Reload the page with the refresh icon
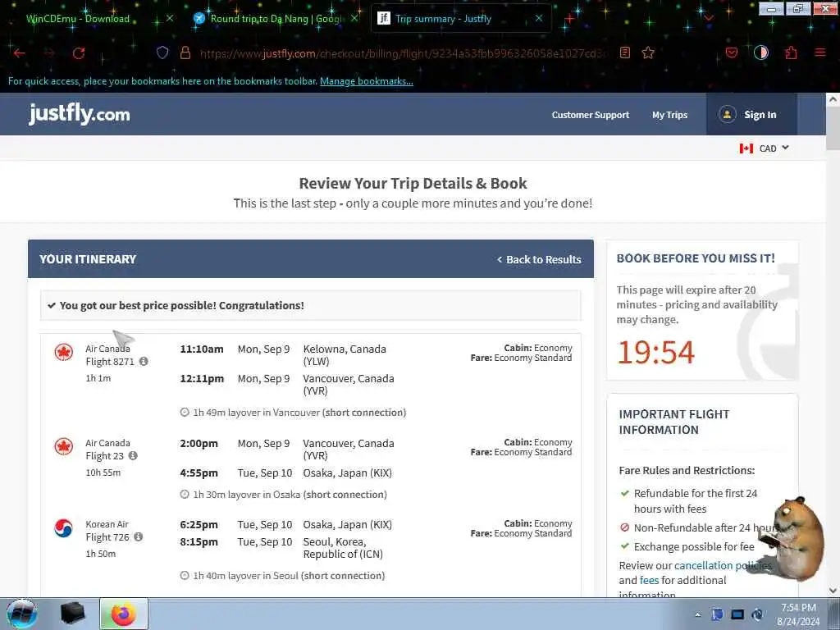The image size is (840, 630). (79, 53)
